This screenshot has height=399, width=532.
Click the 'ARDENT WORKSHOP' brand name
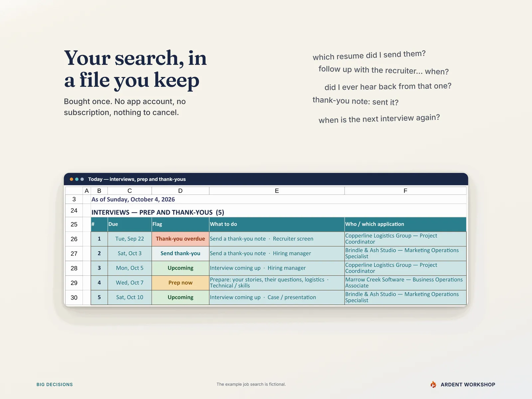[468, 384]
